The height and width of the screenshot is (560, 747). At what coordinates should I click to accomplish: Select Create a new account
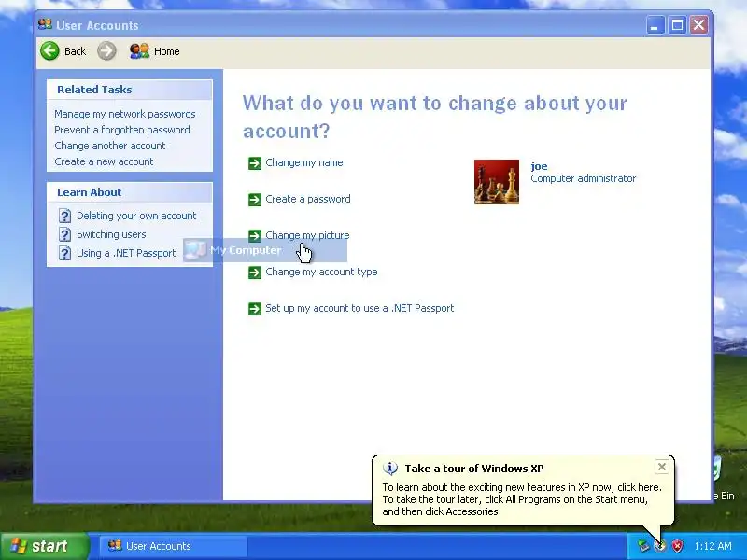(104, 161)
